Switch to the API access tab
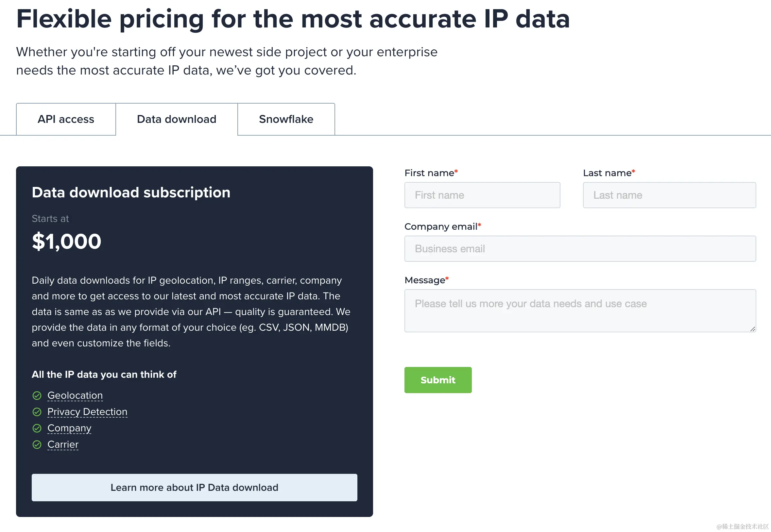 (x=66, y=119)
